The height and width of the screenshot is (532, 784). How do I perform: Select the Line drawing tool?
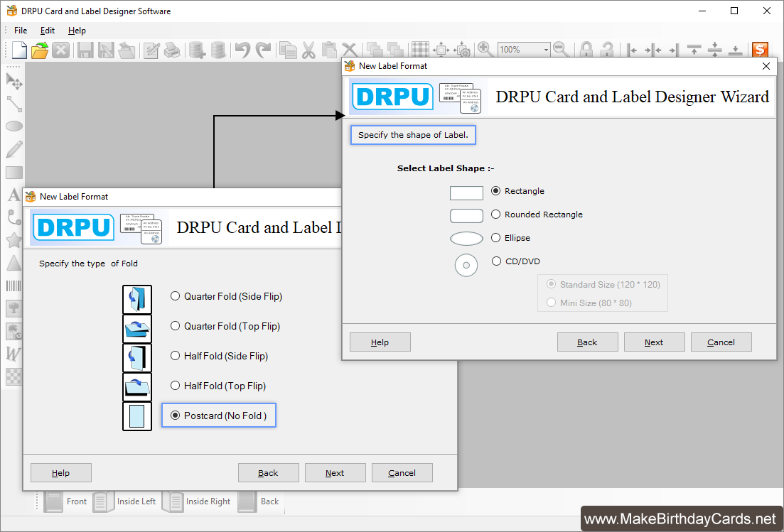coord(14,104)
